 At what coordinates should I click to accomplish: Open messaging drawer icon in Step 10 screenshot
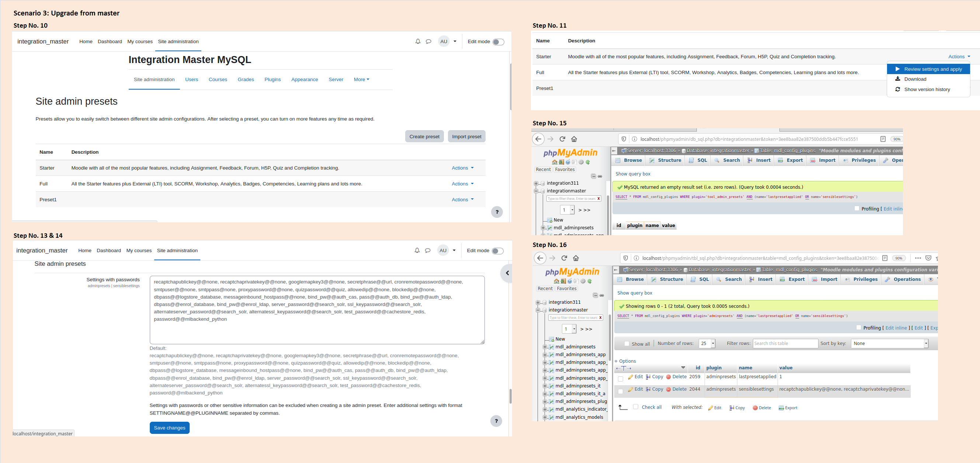[x=428, y=41]
